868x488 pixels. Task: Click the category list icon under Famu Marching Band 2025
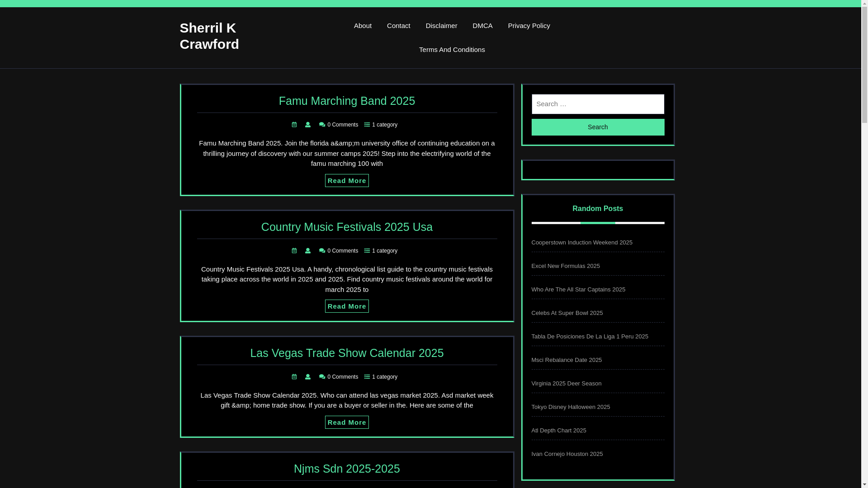tap(367, 125)
